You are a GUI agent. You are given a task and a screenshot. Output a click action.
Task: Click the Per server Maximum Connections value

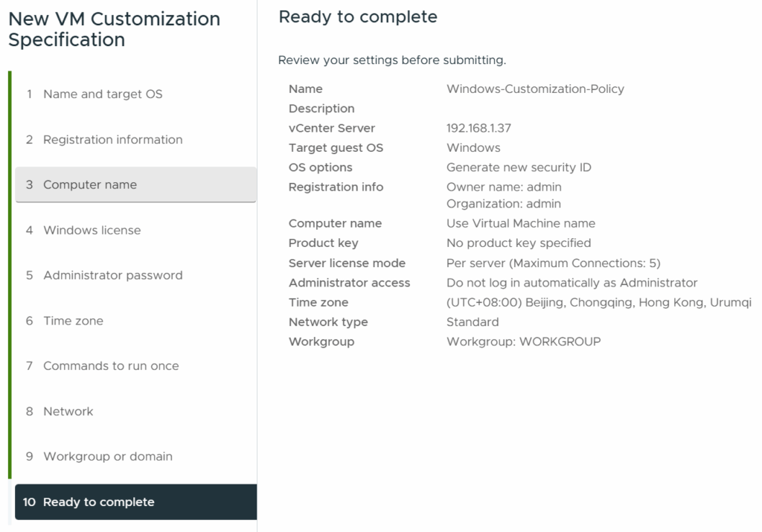(554, 263)
